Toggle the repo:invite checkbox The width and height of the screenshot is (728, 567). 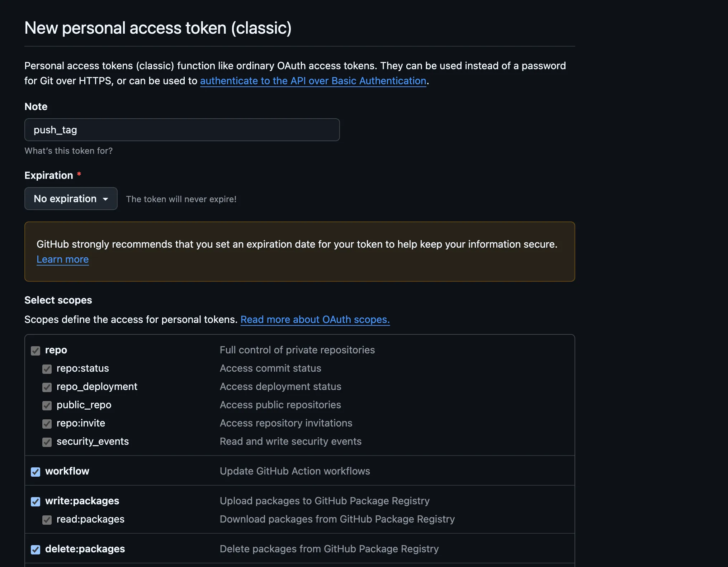47,424
